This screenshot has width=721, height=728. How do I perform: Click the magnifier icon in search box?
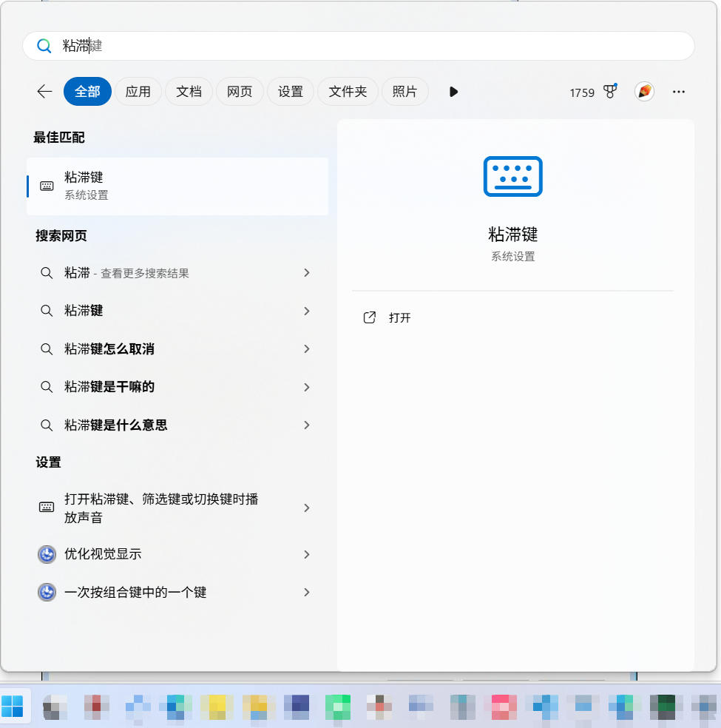[44, 46]
